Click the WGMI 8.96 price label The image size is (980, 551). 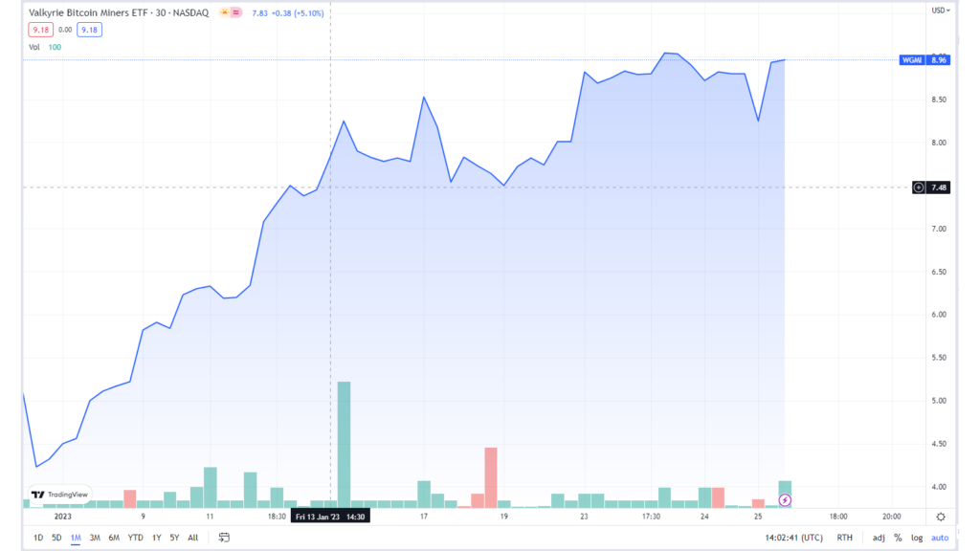925,60
